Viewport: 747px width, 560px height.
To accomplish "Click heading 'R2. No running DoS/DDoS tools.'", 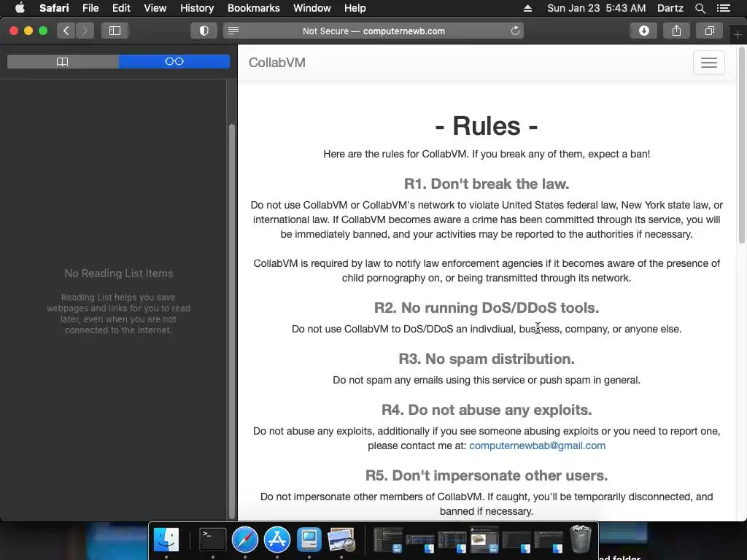I will pos(487,308).
